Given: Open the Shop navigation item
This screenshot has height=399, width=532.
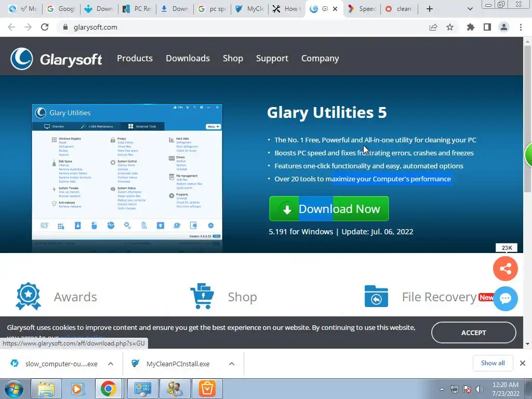Looking at the screenshot, I should pyautogui.click(x=233, y=58).
